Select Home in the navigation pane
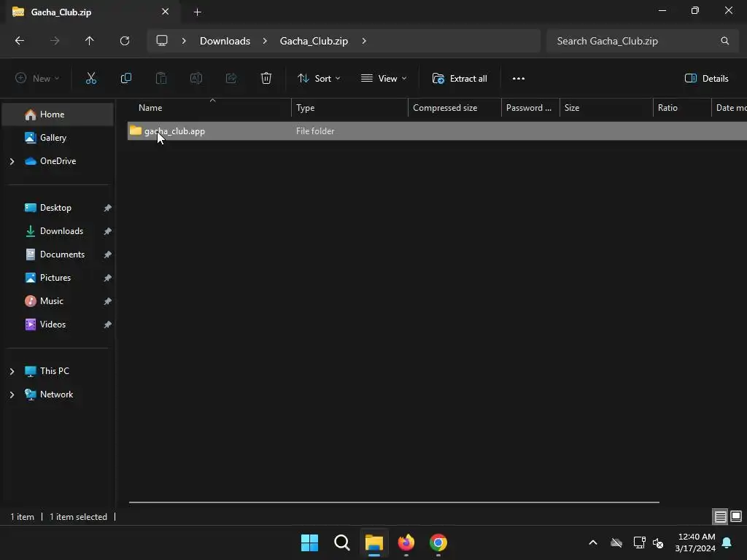747x560 pixels. click(x=58, y=114)
